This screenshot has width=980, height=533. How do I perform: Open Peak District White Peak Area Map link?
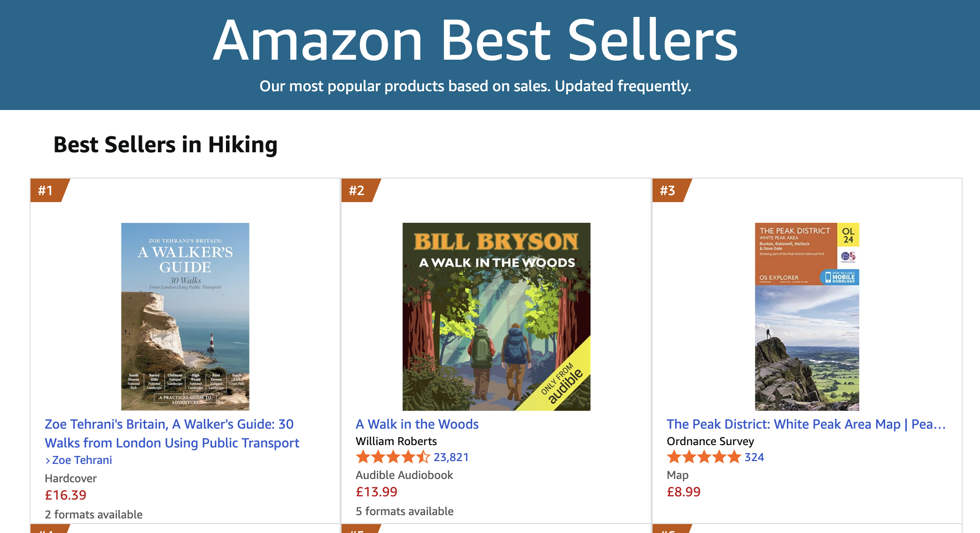(x=806, y=424)
